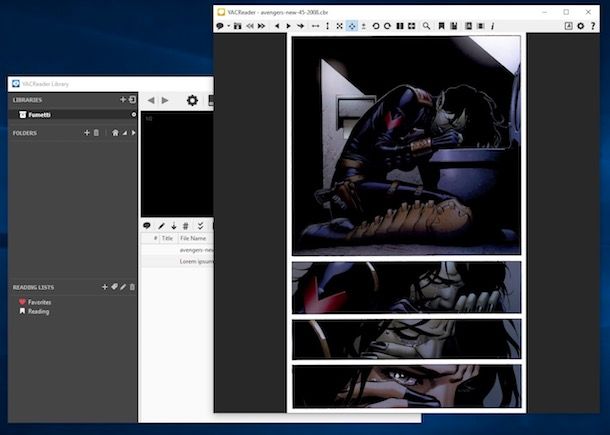
Task: Select fit to width mode
Action: tap(316, 26)
